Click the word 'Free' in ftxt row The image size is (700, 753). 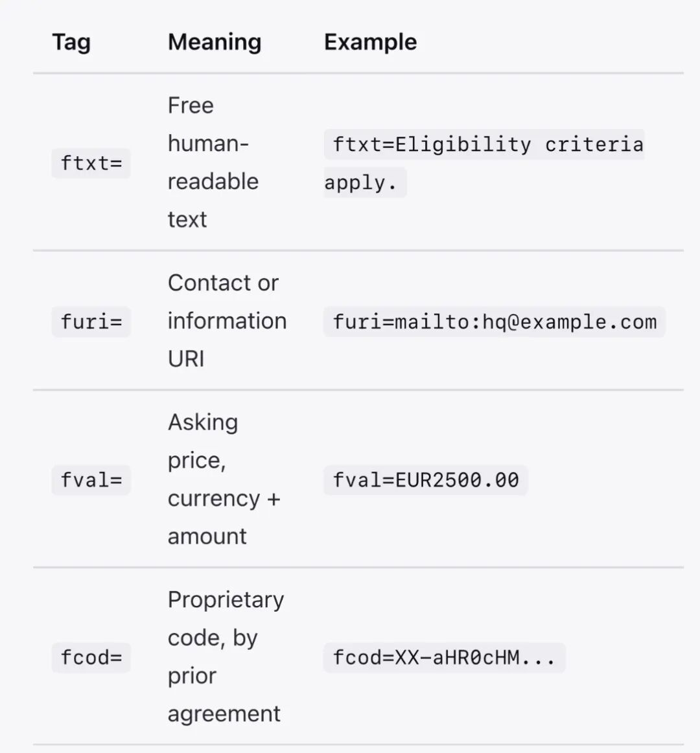click(191, 105)
